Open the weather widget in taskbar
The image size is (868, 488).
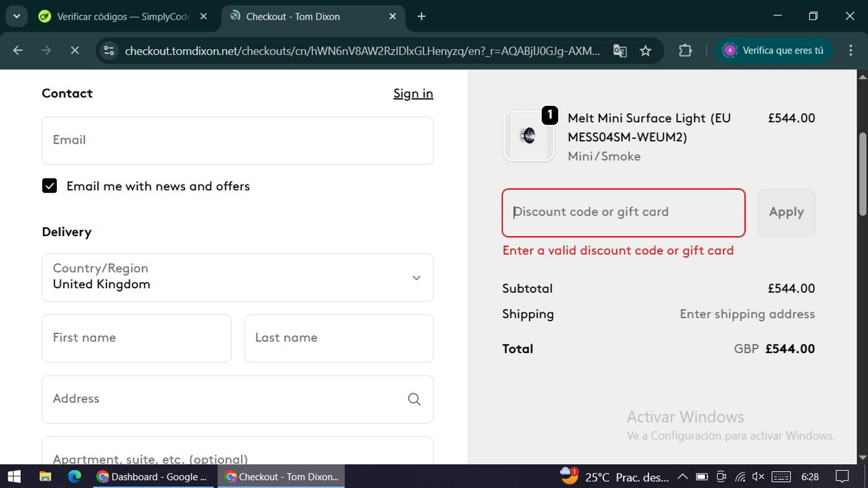[615, 476]
